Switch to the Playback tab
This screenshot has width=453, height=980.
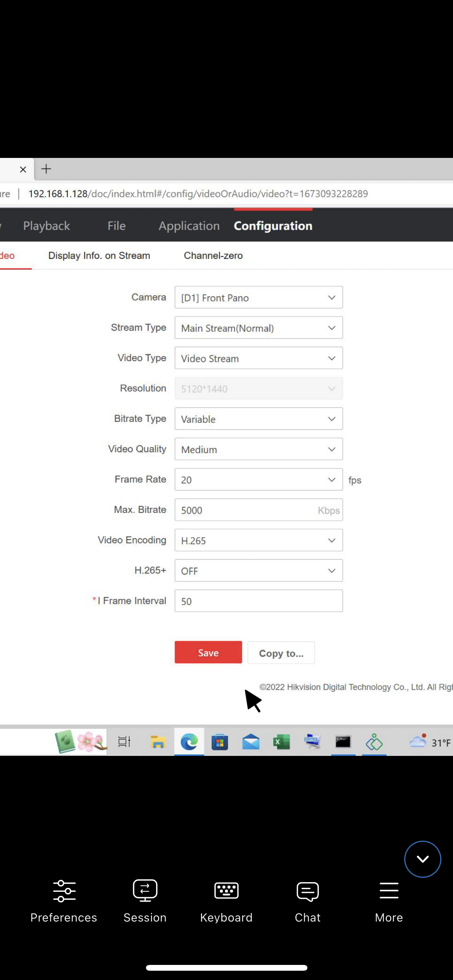click(x=46, y=226)
